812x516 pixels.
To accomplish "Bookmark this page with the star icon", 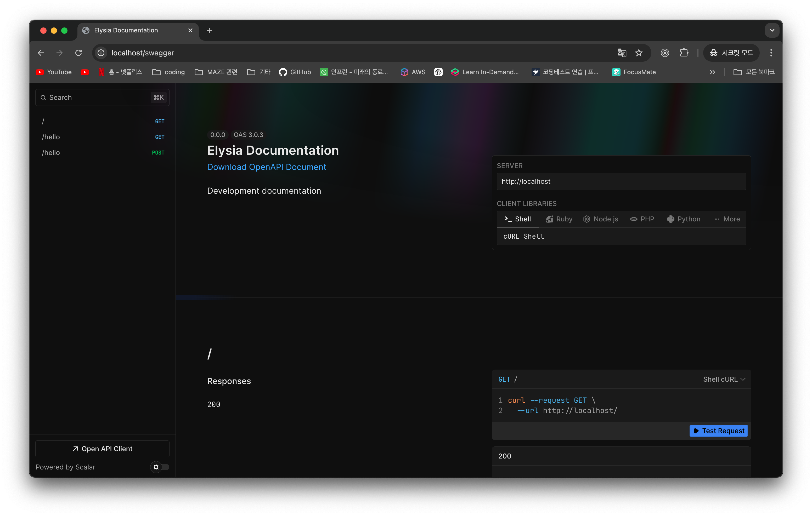I will [639, 53].
